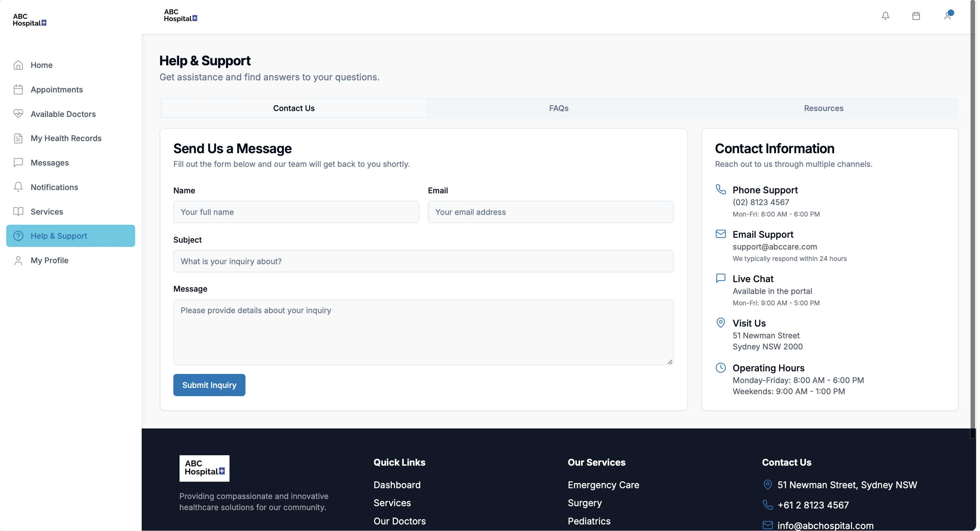This screenshot has width=980, height=531.
Task: Click the Live Chat icon in Contact Information
Action: (x=720, y=278)
